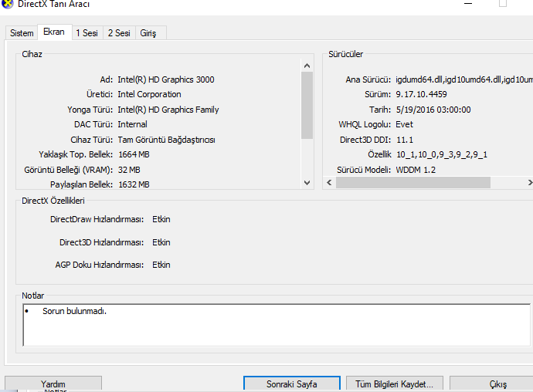Screen dimensions: 533x392
Task: Click the device name Intel(R) HD Graphics 3000
Action: [166, 79]
